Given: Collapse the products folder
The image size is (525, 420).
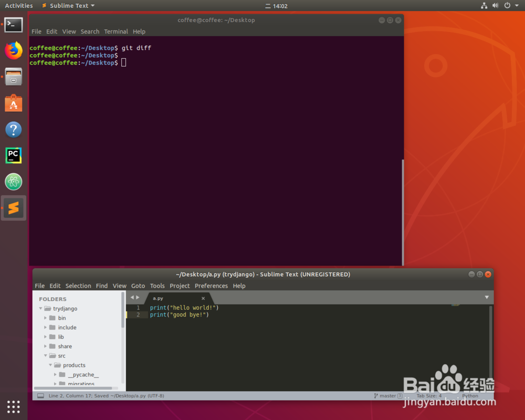Looking at the screenshot, I should coord(50,365).
